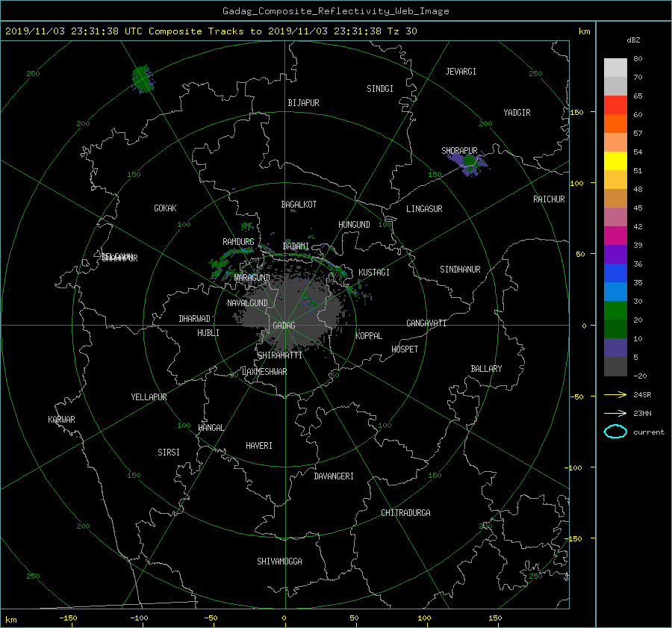
Task: Click the cyan 'current' ellipse legend icon
Action: pos(615,432)
